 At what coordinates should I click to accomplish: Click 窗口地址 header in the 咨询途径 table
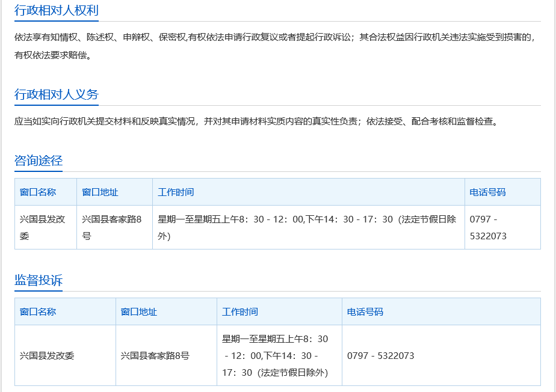point(100,192)
